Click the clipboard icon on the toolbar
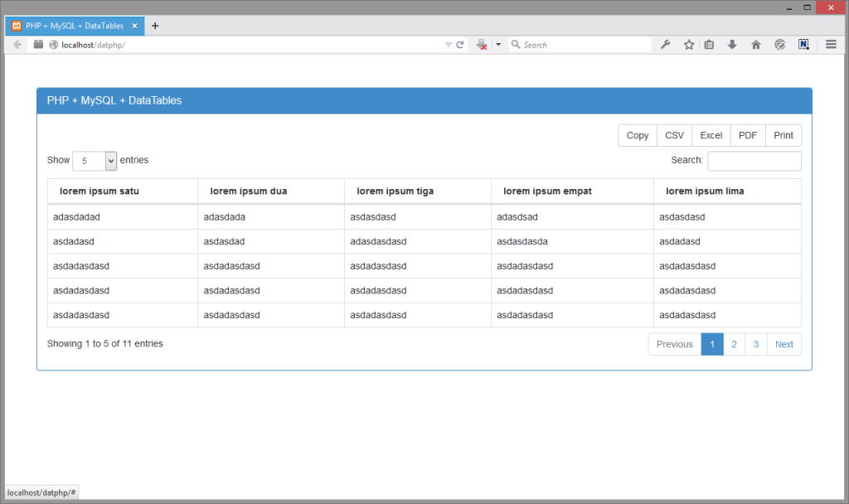This screenshot has width=849, height=504. pos(709,44)
